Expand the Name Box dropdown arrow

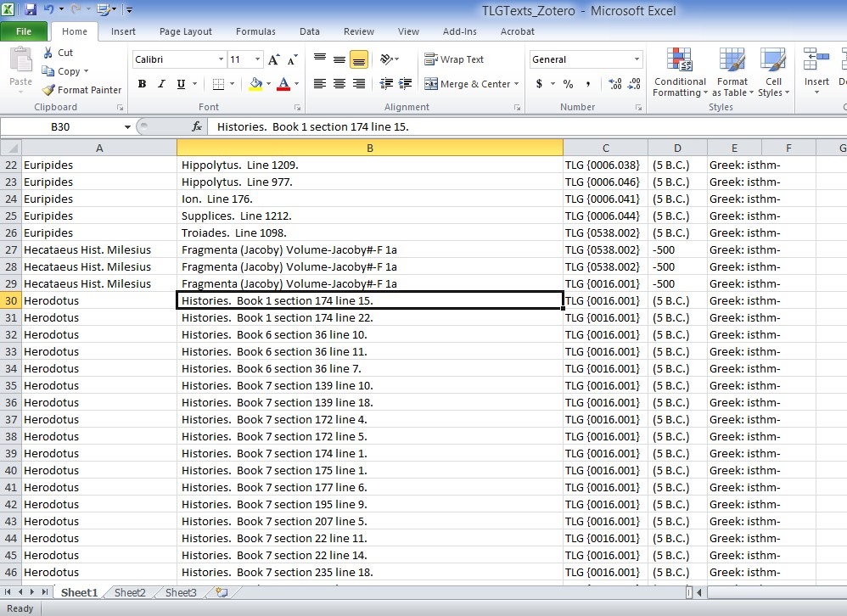128,126
